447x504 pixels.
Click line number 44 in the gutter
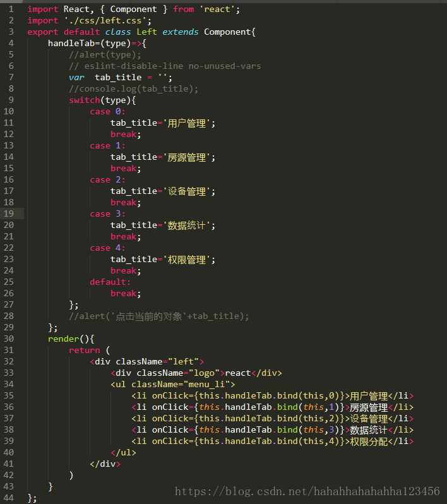pos(9,498)
